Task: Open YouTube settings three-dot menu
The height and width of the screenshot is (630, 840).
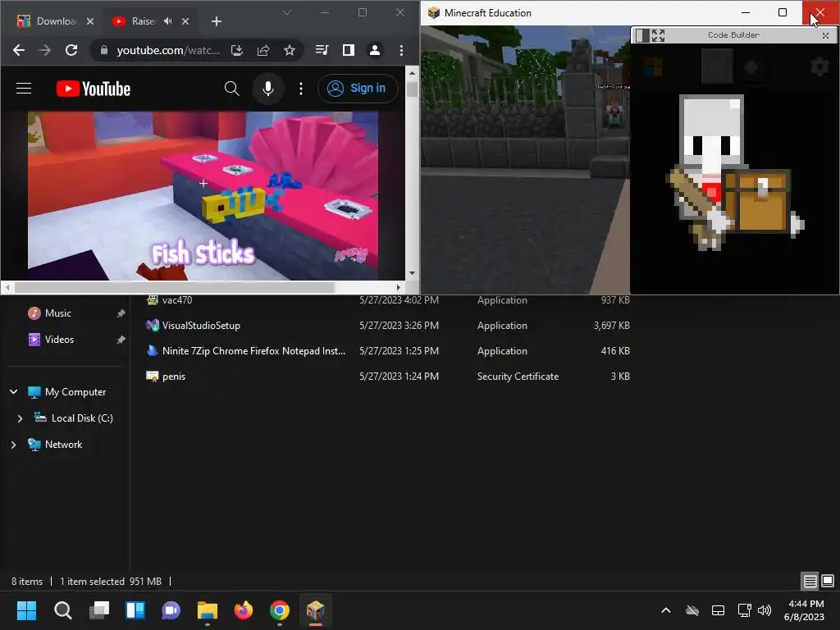Action: pos(301,89)
